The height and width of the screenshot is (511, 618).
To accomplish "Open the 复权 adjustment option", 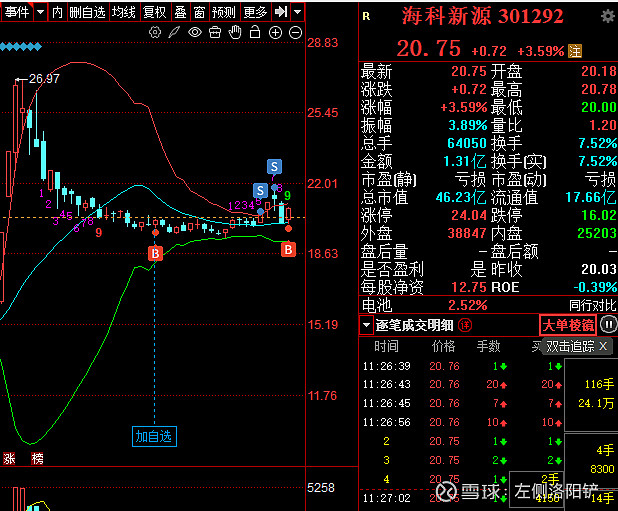I will tap(154, 12).
